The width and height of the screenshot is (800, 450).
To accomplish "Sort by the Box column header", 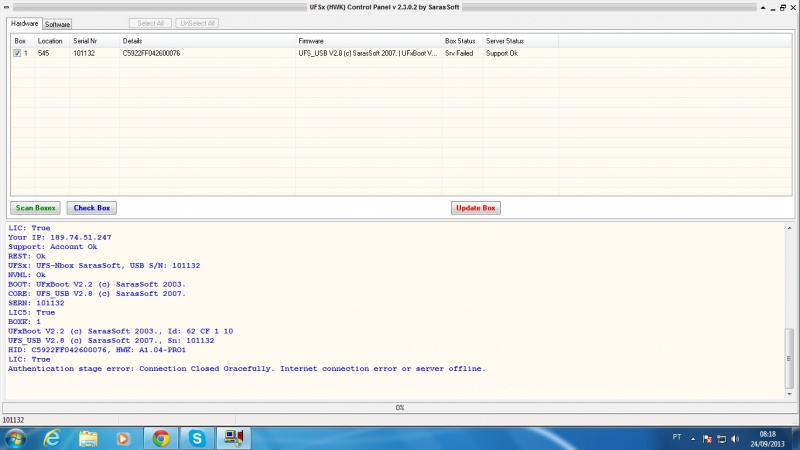I will tap(22, 41).
